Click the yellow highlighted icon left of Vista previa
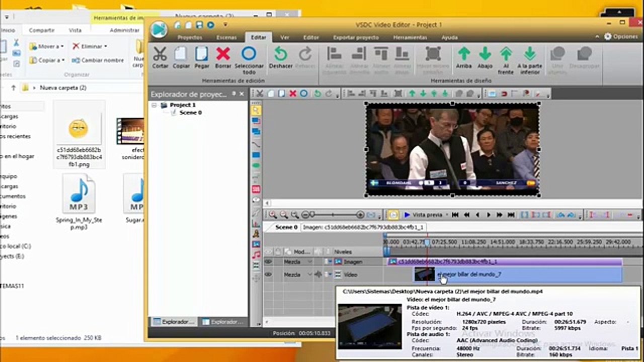The image size is (644, 362). [393, 215]
